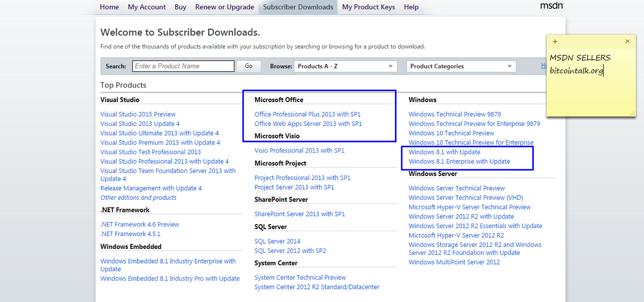The width and height of the screenshot is (644, 302).
Task: Open Visual Studio 2013 Update 4 link
Action: (x=140, y=123)
